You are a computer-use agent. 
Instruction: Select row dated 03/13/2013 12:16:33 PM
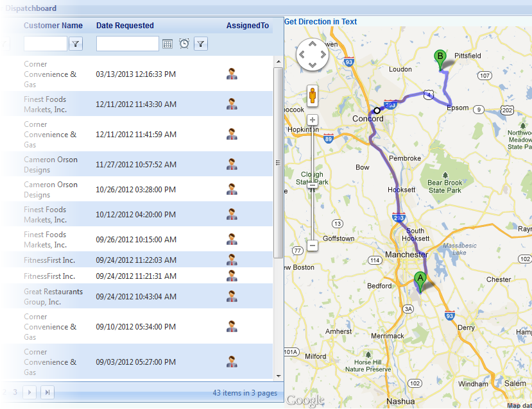tap(137, 74)
